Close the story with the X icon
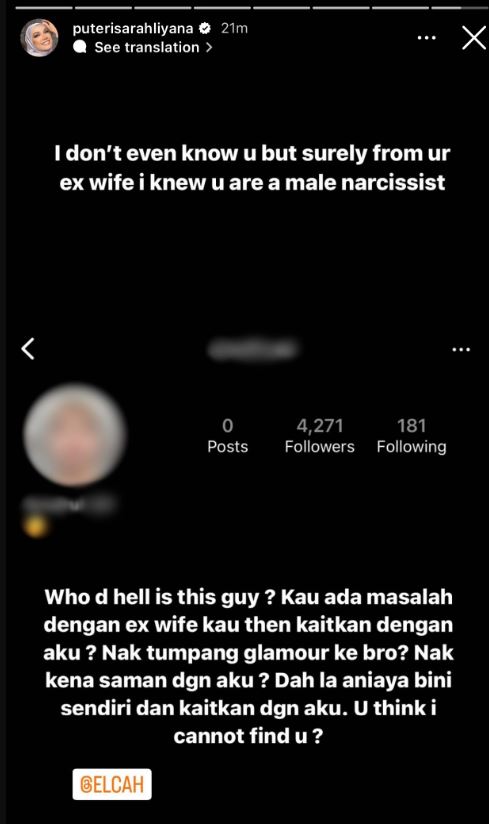 [474, 38]
